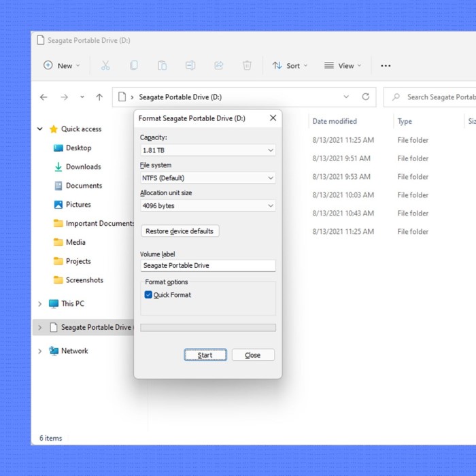Image resolution: width=476 pixels, height=476 pixels.
Task: Click the address bar path Seagate Portable Drive (D:)
Action: (180, 97)
